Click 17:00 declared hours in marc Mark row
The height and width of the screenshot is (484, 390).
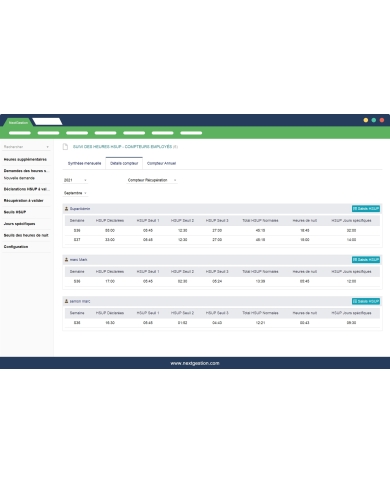pyautogui.click(x=110, y=281)
